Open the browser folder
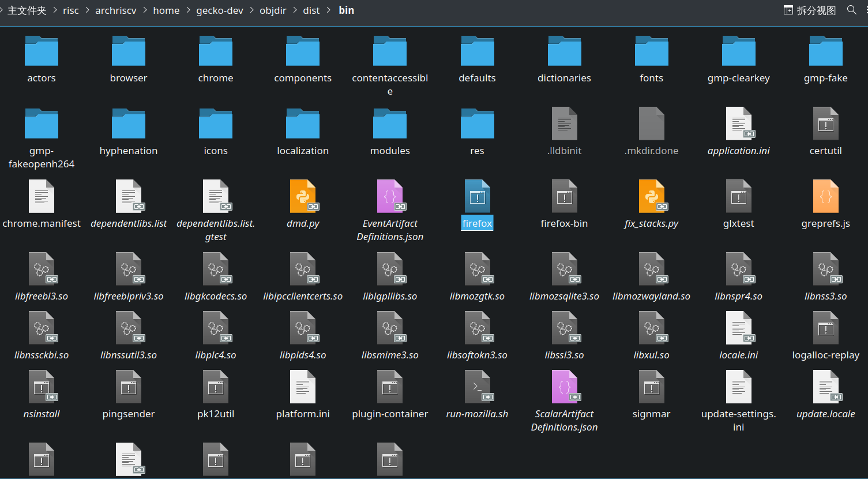Image resolution: width=868 pixels, height=479 pixels. tap(129, 51)
